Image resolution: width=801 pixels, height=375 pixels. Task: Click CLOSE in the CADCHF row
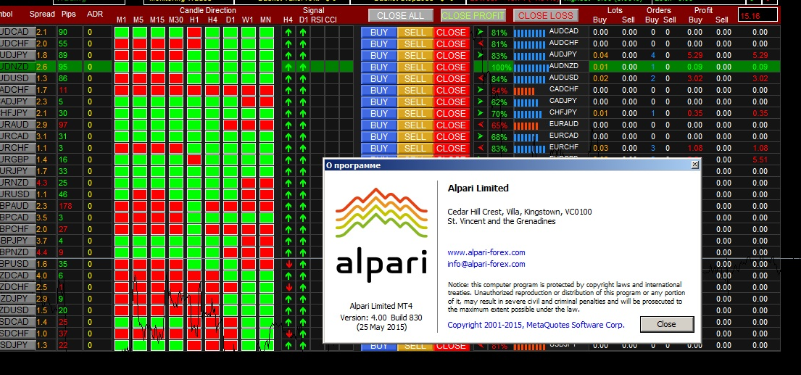[x=451, y=90]
